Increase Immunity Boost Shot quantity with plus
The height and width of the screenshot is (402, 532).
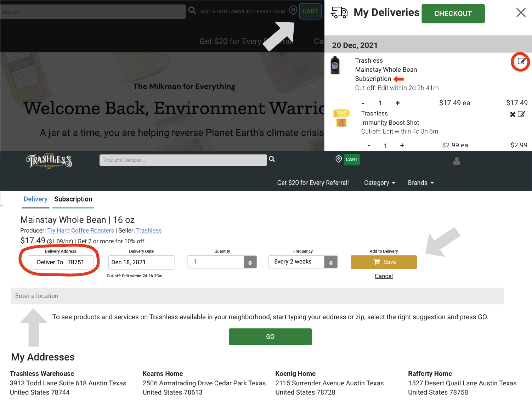(x=402, y=145)
